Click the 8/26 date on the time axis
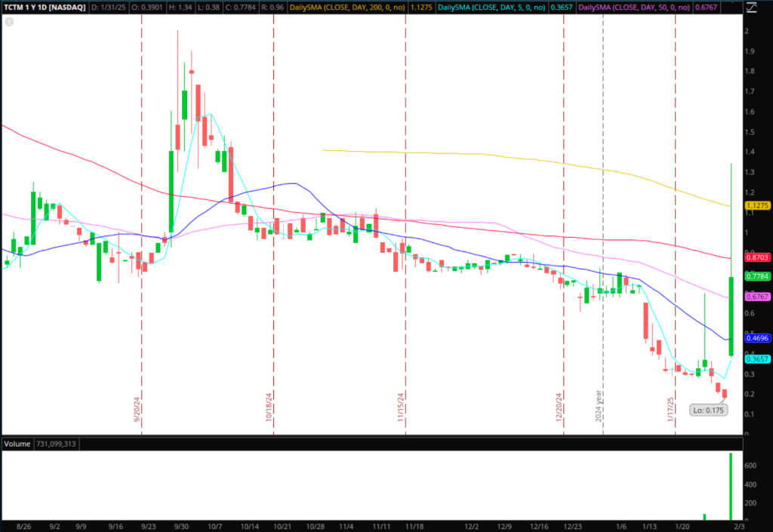The height and width of the screenshot is (532, 773). (x=23, y=527)
